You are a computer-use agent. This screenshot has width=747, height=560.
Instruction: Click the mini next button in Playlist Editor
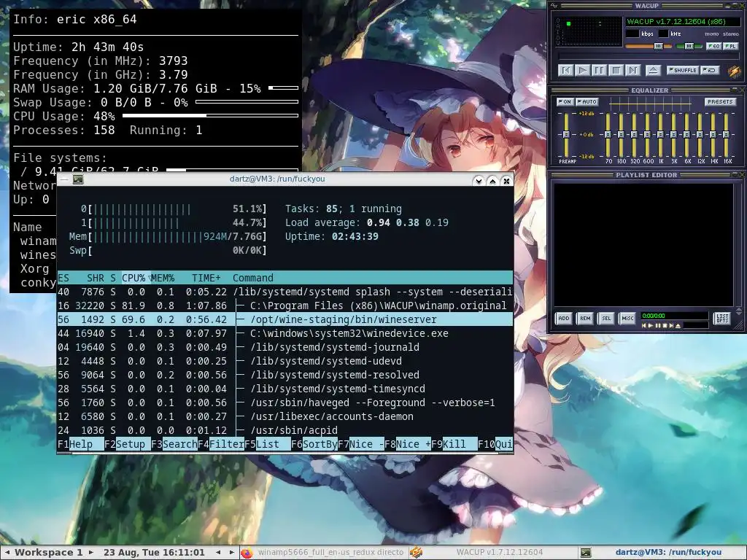tap(671, 326)
